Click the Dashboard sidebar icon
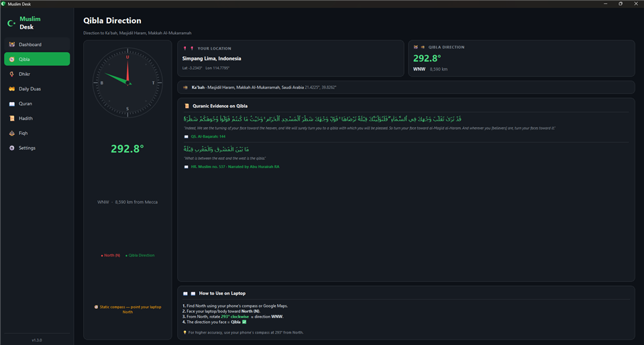 [11, 44]
